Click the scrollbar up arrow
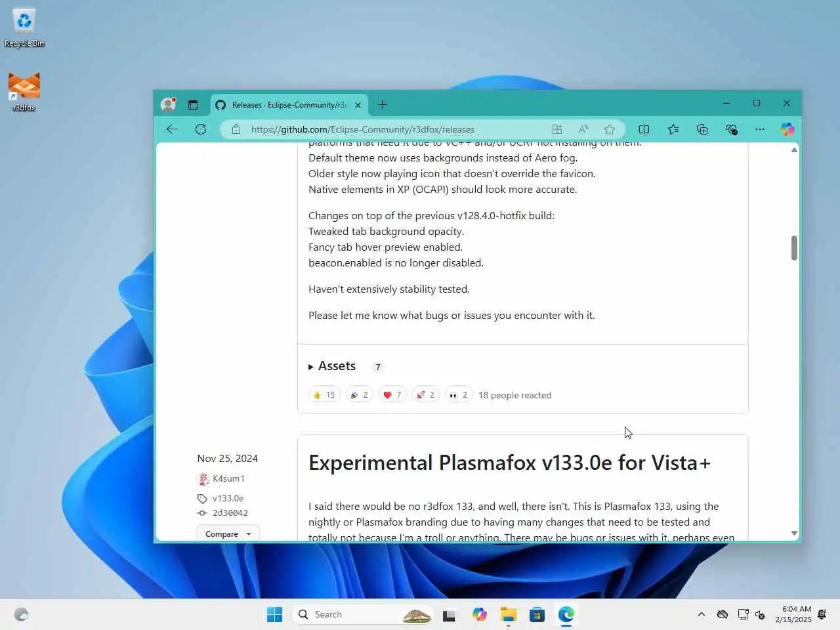This screenshot has height=630, width=840. [794, 150]
